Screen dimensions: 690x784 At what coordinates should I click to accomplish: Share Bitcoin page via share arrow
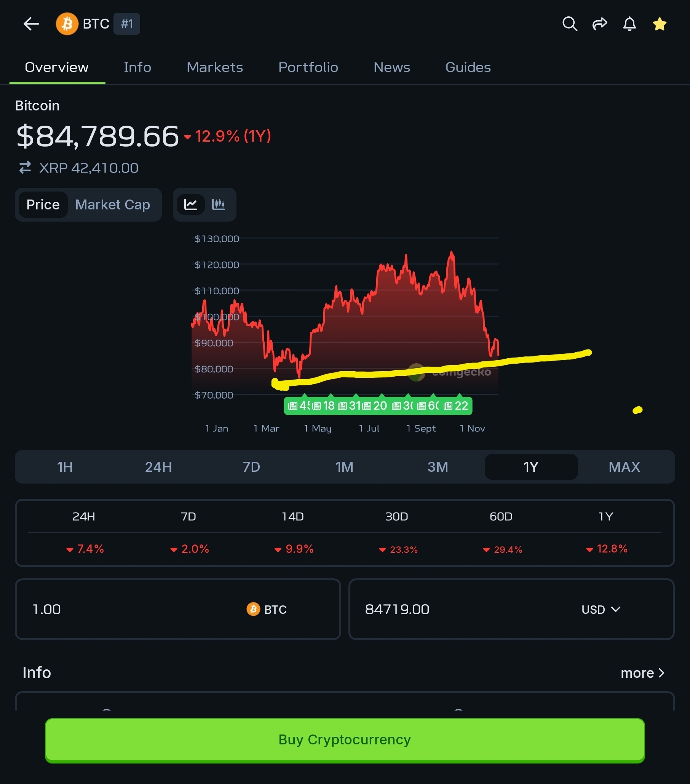coord(599,24)
